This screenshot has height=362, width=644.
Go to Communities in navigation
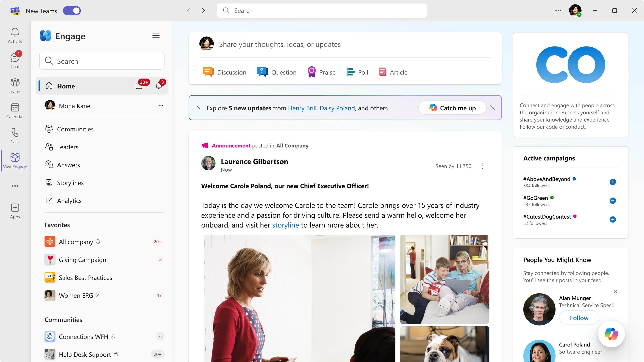(69, 129)
